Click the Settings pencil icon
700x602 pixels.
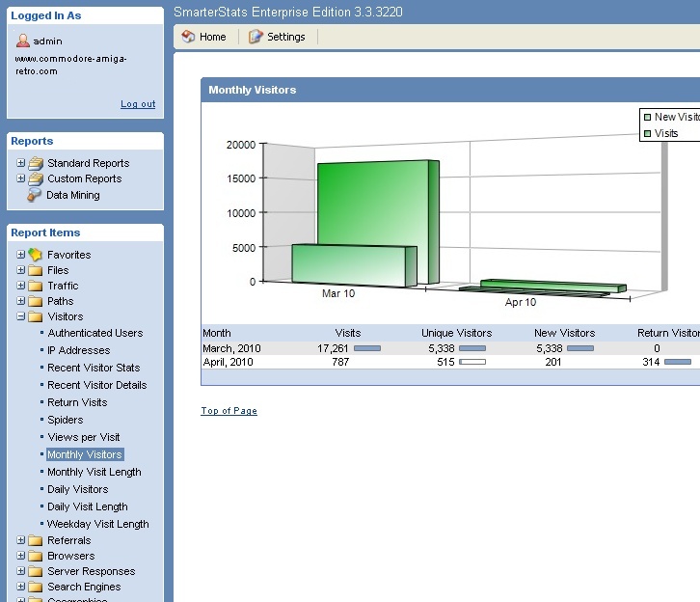pos(256,37)
